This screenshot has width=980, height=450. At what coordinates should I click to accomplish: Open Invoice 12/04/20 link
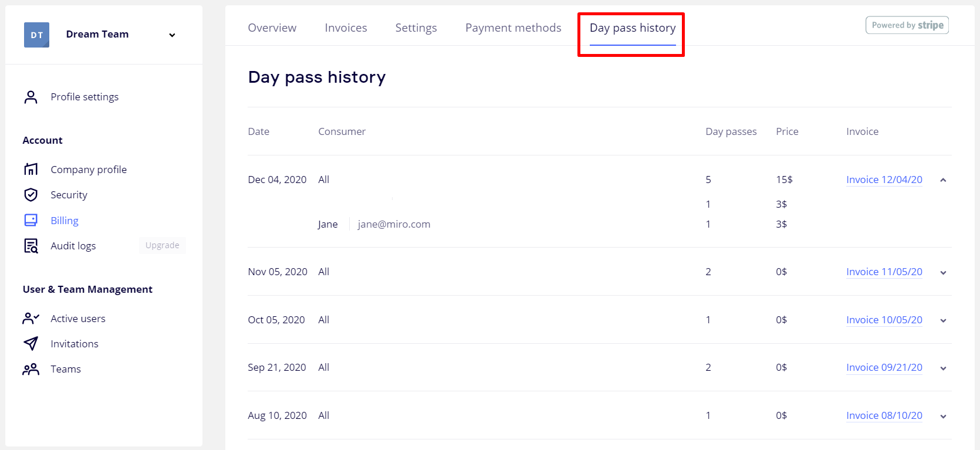coord(884,180)
